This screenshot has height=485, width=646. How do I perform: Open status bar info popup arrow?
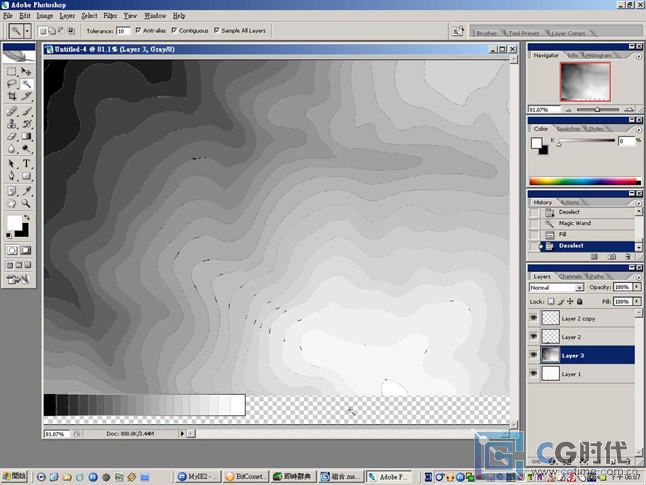point(182,433)
